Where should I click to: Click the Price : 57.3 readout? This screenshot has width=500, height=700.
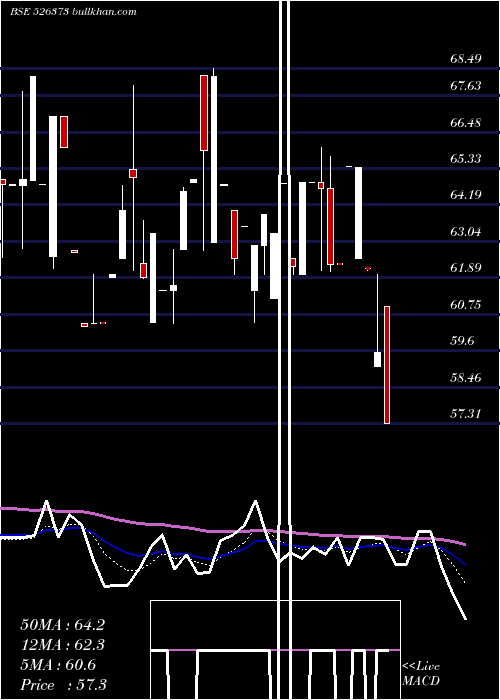63,684
